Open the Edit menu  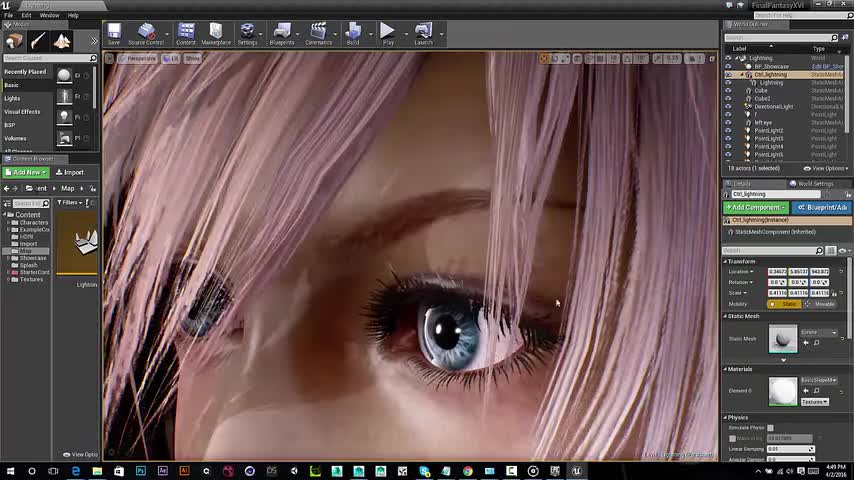(26, 15)
